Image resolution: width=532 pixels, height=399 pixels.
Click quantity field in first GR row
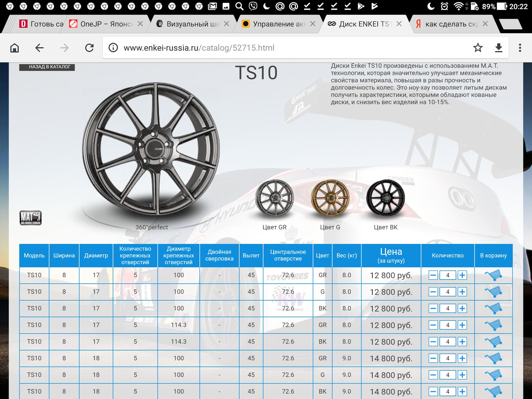(x=448, y=275)
